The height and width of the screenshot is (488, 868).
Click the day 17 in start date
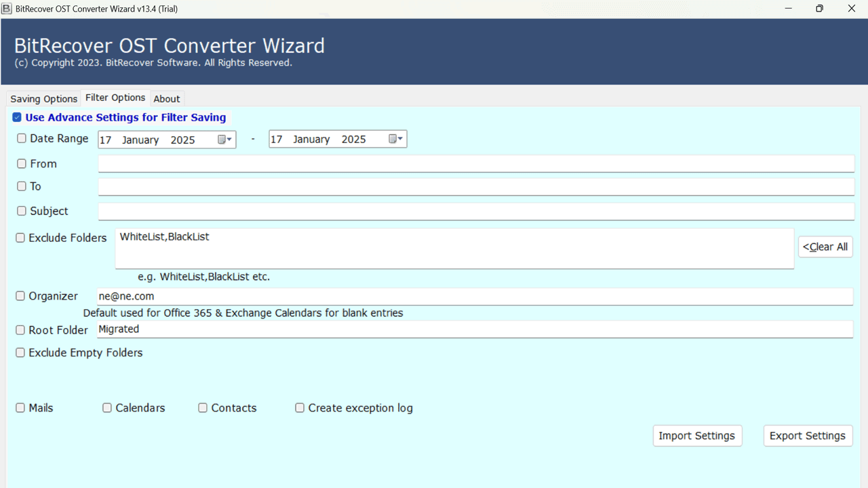coord(106,140)
